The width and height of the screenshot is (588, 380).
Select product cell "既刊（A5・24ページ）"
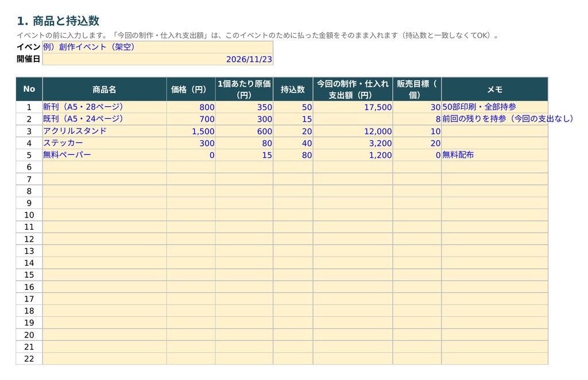pos(105,119)
